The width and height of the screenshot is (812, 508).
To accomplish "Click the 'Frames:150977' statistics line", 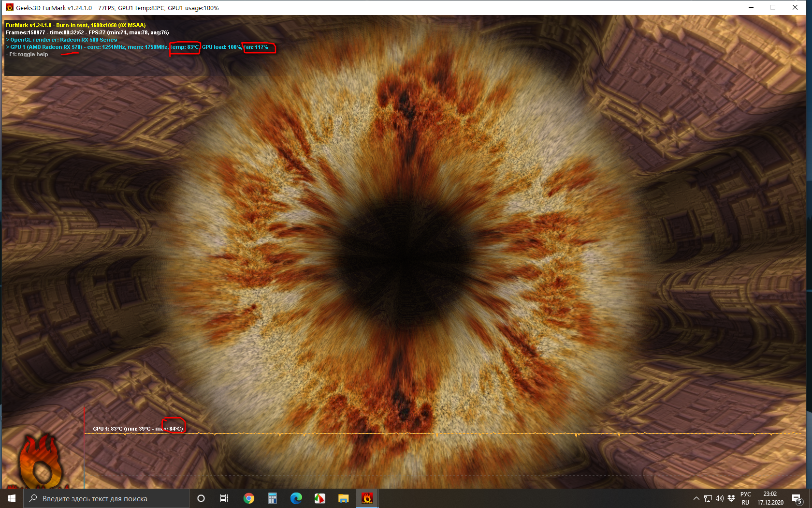I will point(87,32).
